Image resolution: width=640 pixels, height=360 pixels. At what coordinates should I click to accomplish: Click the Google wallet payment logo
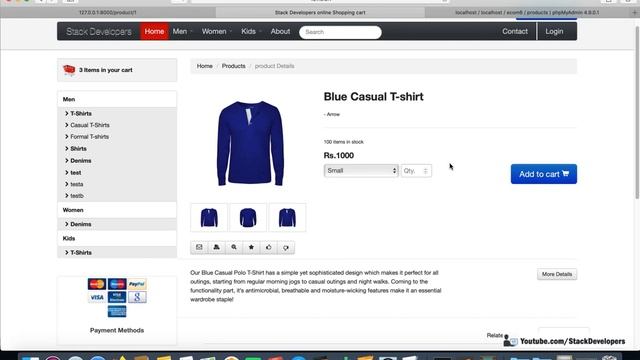[137, 298]
